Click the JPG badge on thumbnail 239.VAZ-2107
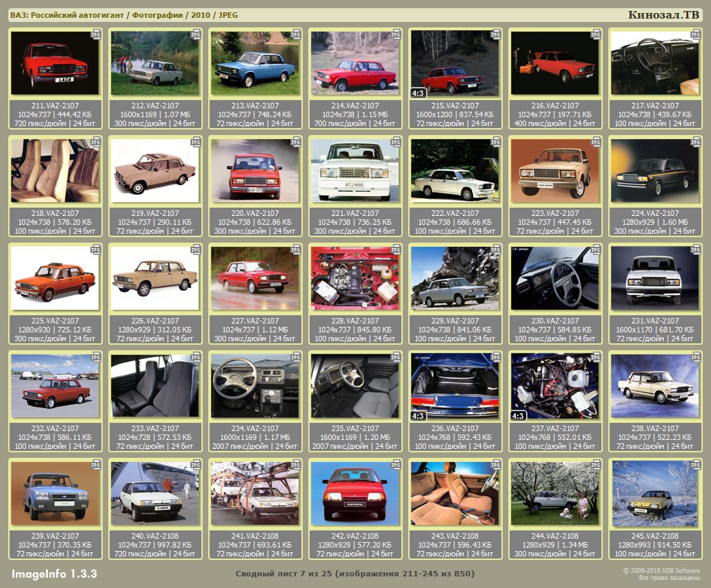711x588 pixels. 96,465
